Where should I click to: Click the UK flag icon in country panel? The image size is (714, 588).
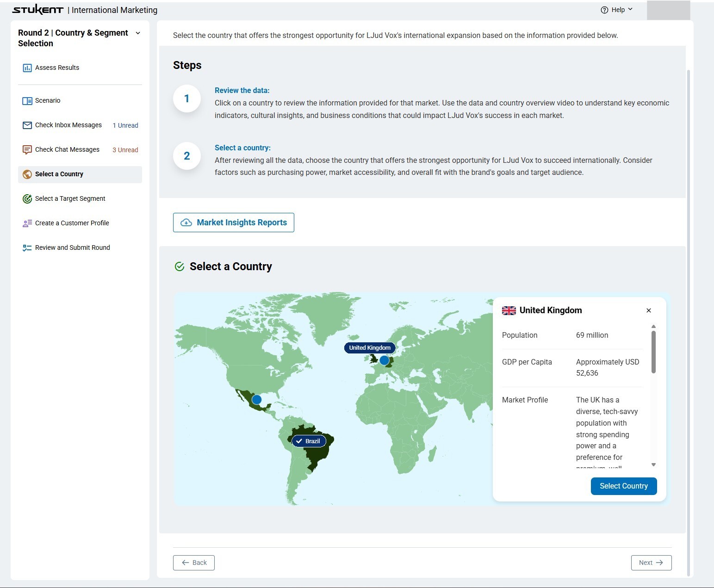509,310
